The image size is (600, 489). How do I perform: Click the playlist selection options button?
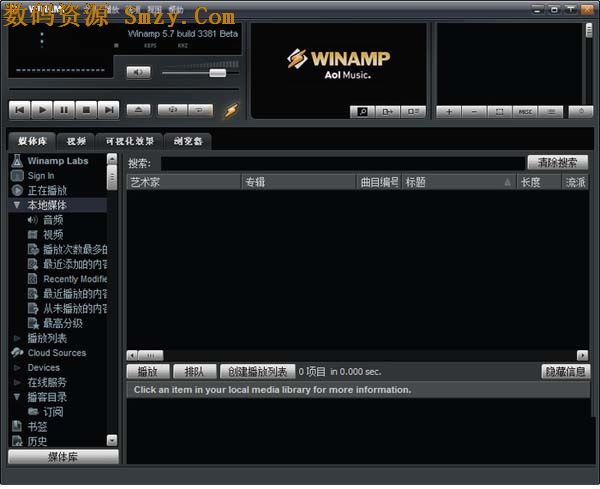(x=500, y=112)
